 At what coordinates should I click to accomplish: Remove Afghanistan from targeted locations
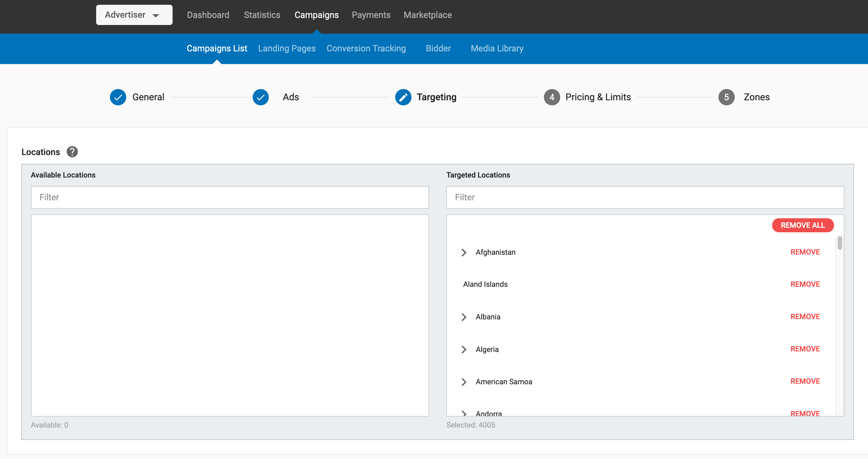point(805,252)
